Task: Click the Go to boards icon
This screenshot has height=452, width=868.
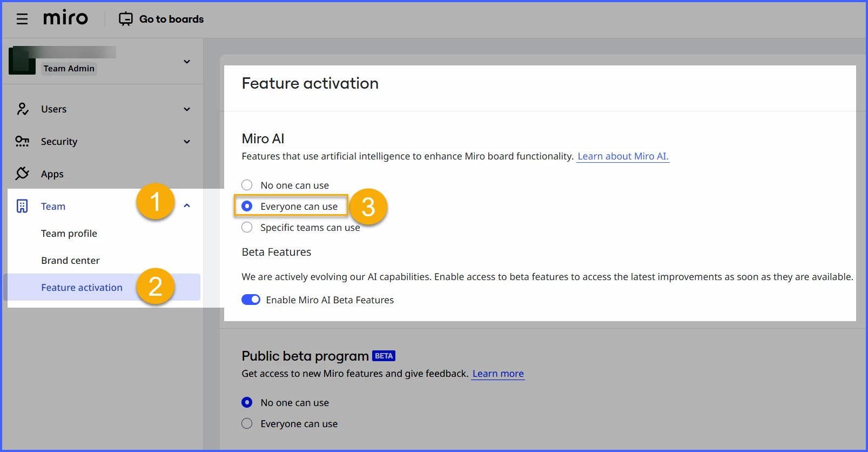Action: pyautogui.click(x=125, y=19)
